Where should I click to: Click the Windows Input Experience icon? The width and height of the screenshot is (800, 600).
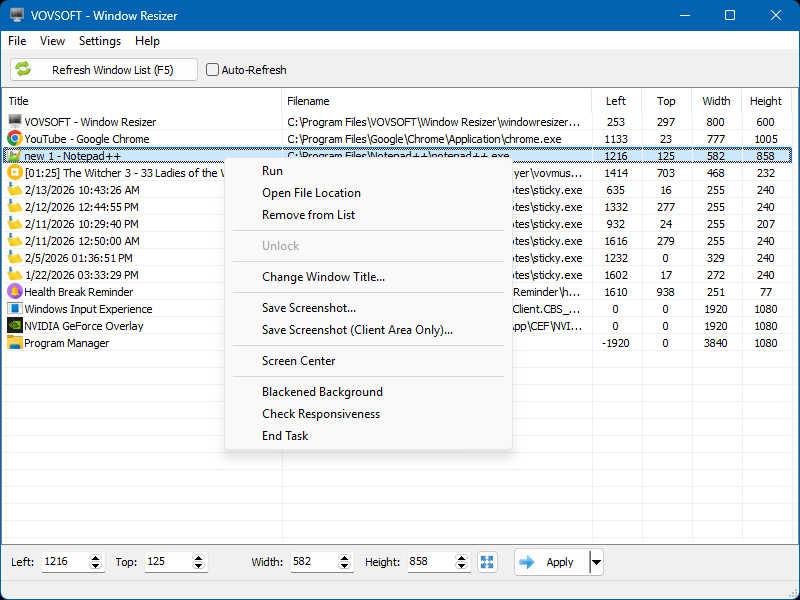pyautogui.click(x=15, y=309)
